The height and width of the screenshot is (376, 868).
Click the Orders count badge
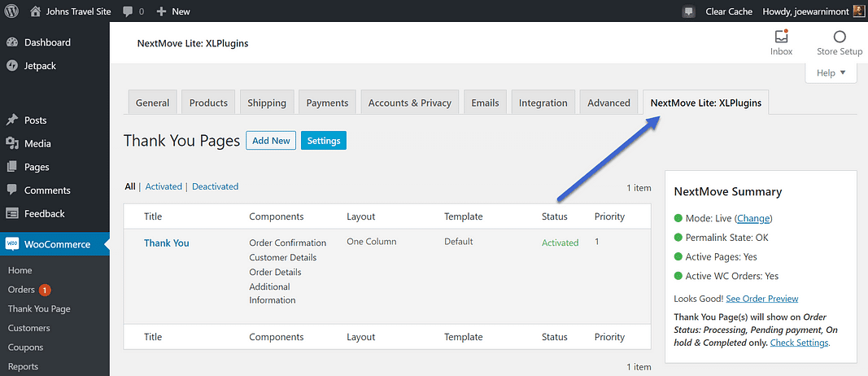[x=45, y=290]
